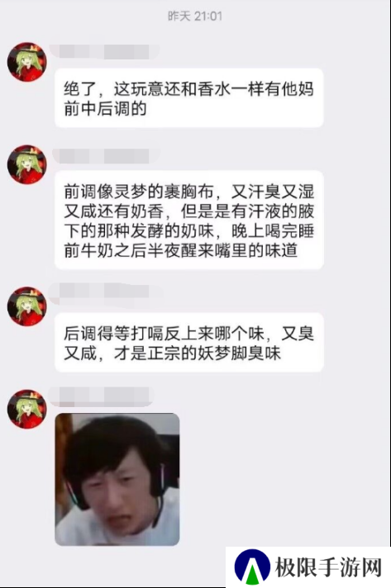Open the meme image of man with headset

(117, 479)
